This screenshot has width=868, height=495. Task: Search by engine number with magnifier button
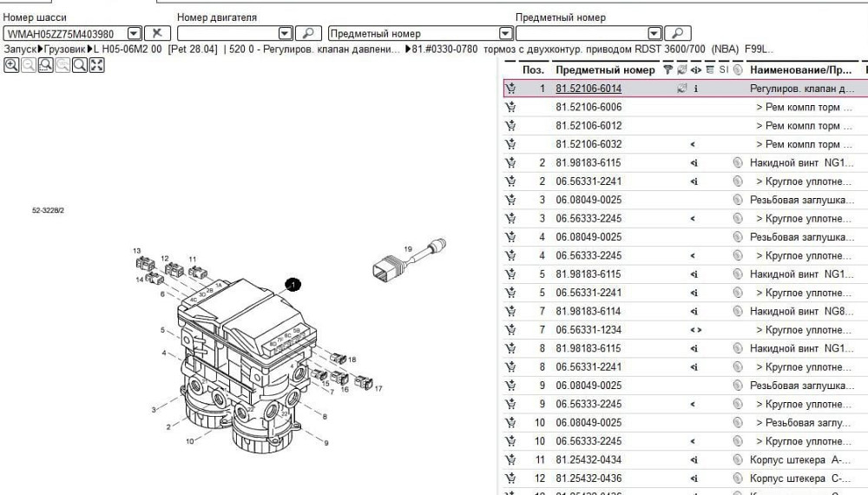point(307,33)
